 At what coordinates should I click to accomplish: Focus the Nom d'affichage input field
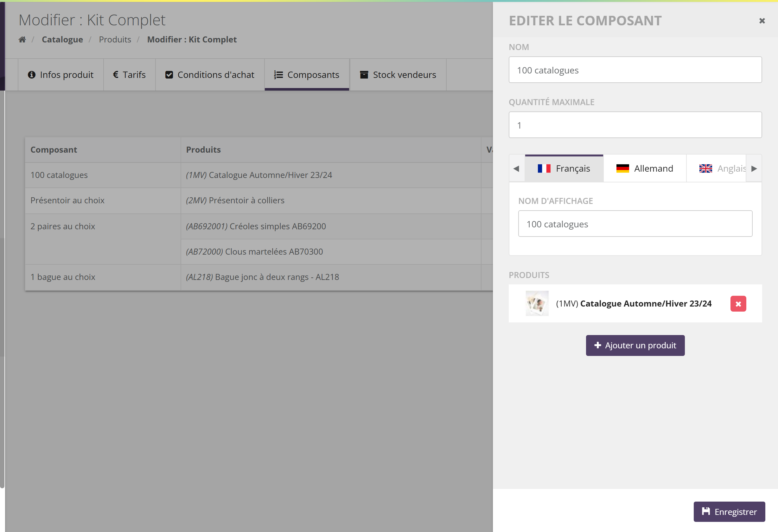click(635, 224)
